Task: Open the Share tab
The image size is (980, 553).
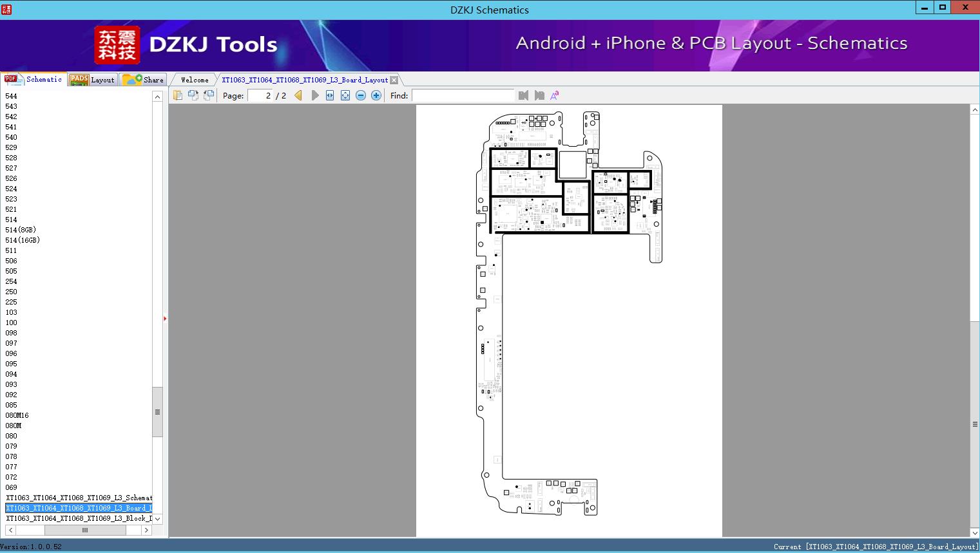Action: point(143,80)
